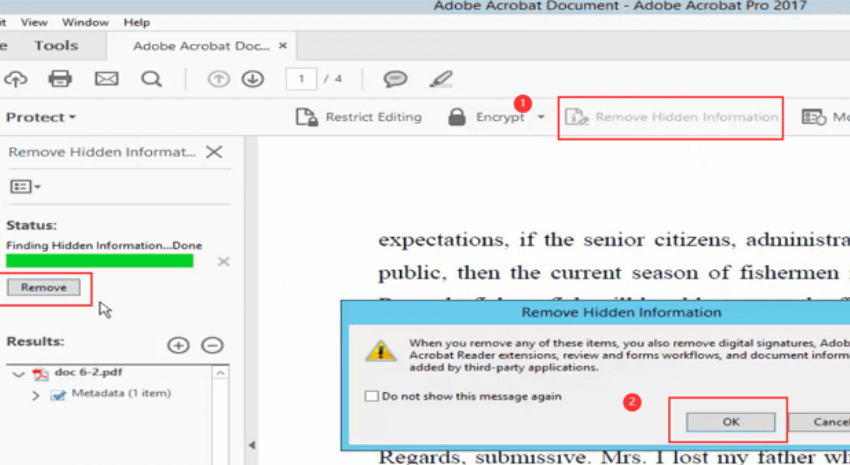
Task: Click Cancel in the dialog
Action: coord(819,422)
